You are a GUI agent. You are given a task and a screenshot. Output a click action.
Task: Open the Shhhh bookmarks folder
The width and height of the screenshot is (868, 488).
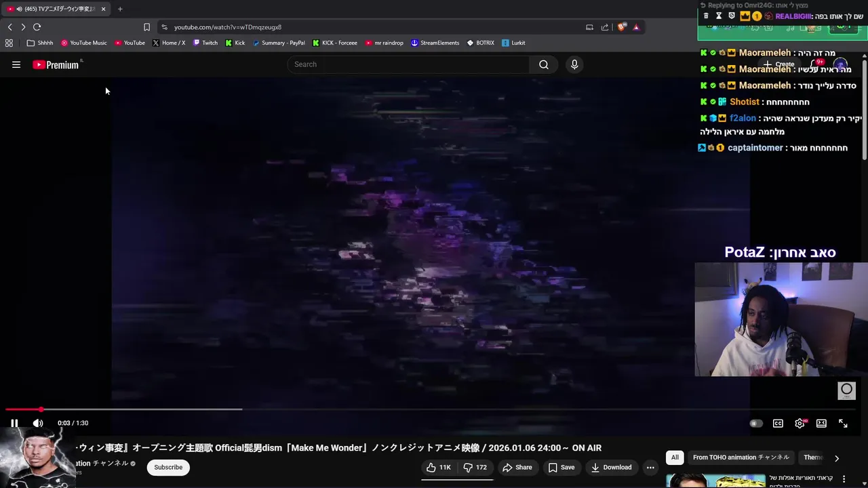(x=40, y=43)
